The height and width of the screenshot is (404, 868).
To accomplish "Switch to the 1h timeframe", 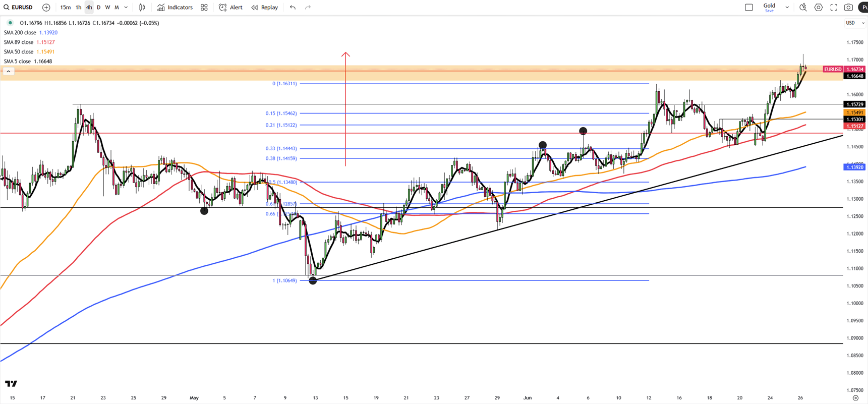I will pos(79,8).
